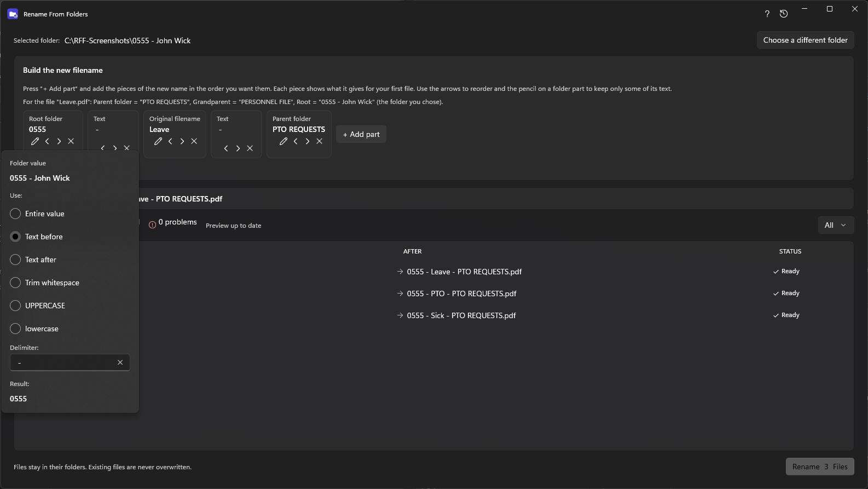Remove the Parent folder part
The width and height of the screenshot is (868, 489).
click(320, 141)
